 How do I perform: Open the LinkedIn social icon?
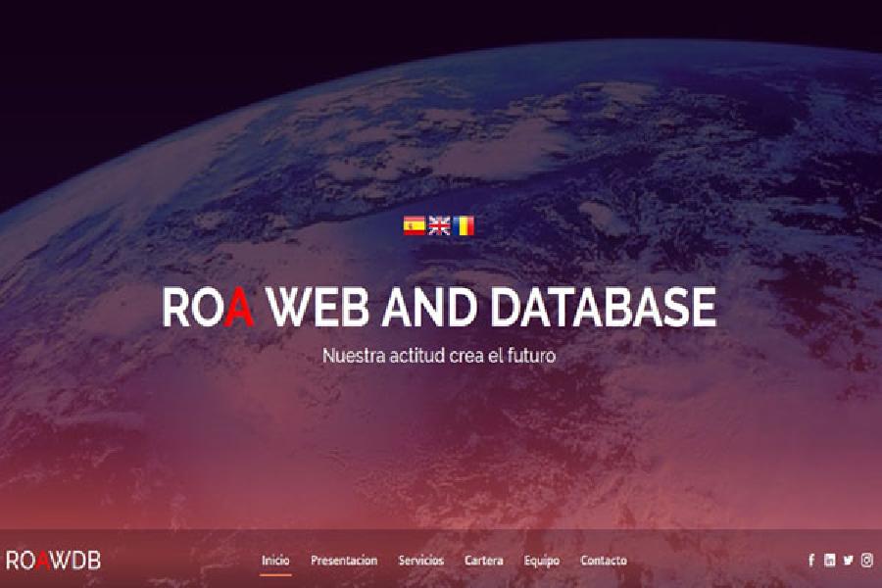pyautogui.click(x=830, y=560)
